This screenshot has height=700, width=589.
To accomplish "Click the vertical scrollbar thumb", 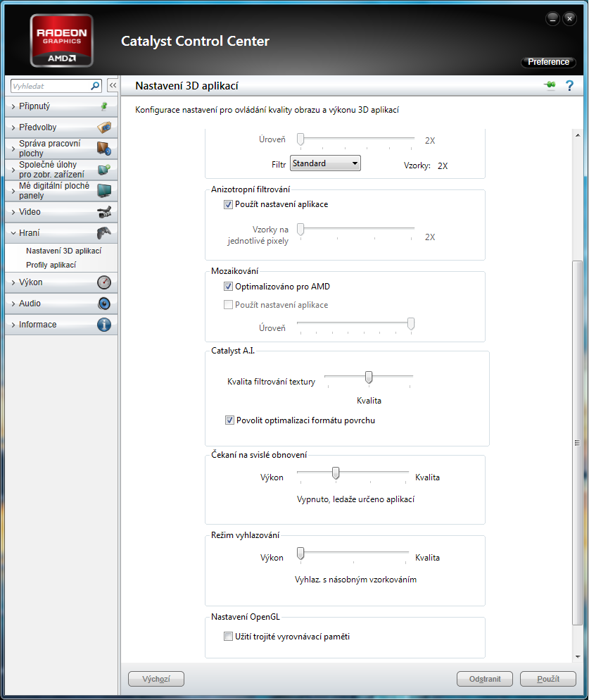I will (578, 443).
